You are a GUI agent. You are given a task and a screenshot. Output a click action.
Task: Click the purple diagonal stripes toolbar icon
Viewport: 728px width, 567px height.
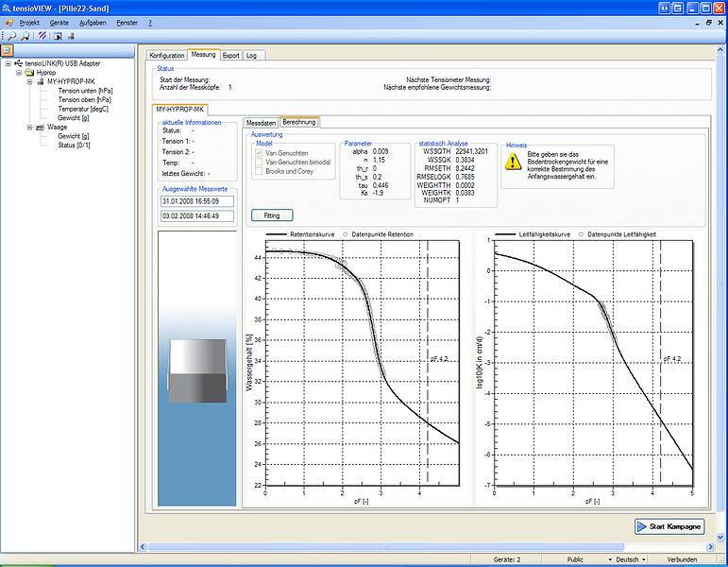coord(42,36)
